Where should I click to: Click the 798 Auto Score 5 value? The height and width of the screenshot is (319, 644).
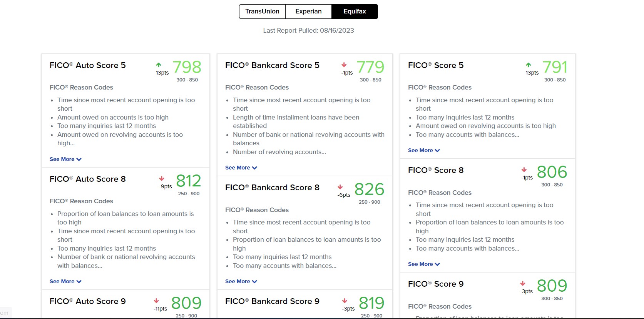(x=187, y=67)
